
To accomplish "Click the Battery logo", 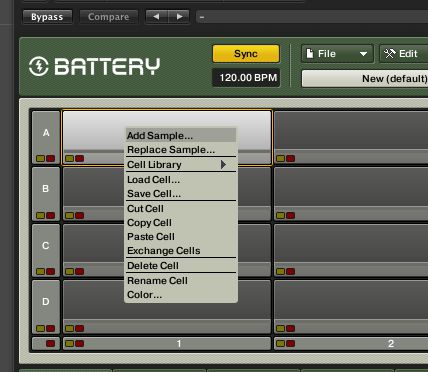I will [x=94, y=66].
